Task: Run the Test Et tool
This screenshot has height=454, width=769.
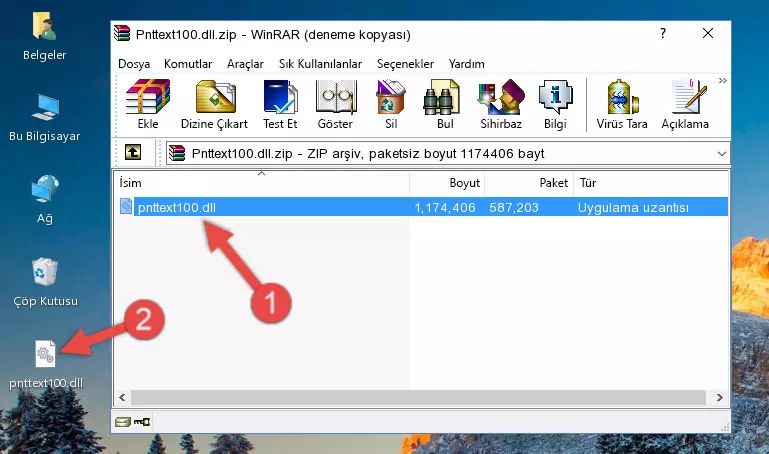Action: pos(280,104)
